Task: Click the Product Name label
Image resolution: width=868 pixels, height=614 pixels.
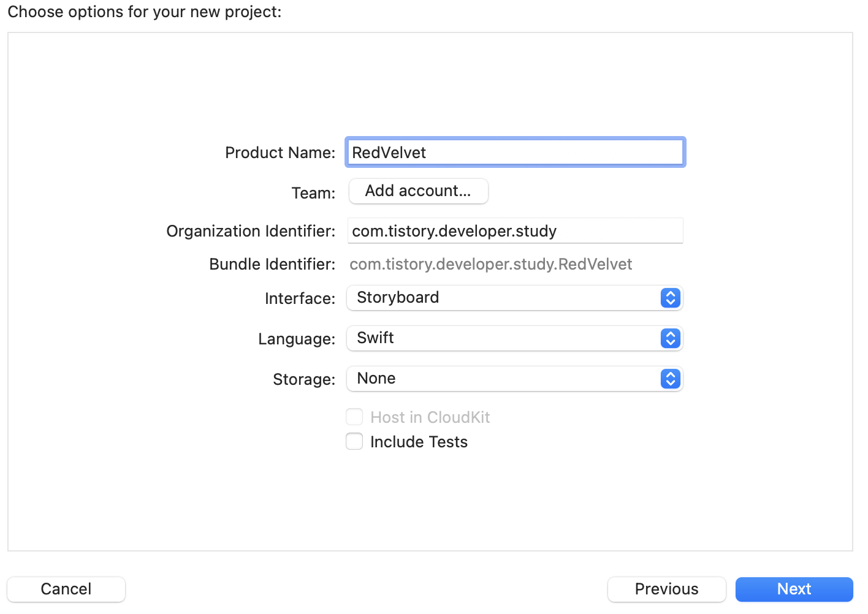Action: (280, 153)
